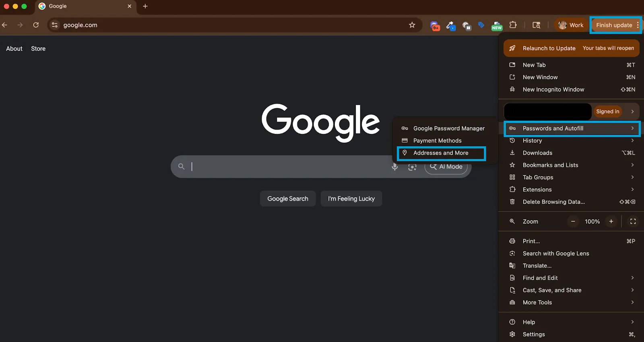
Task: Relaunch to Update Chrome
Action: (572, 48)
